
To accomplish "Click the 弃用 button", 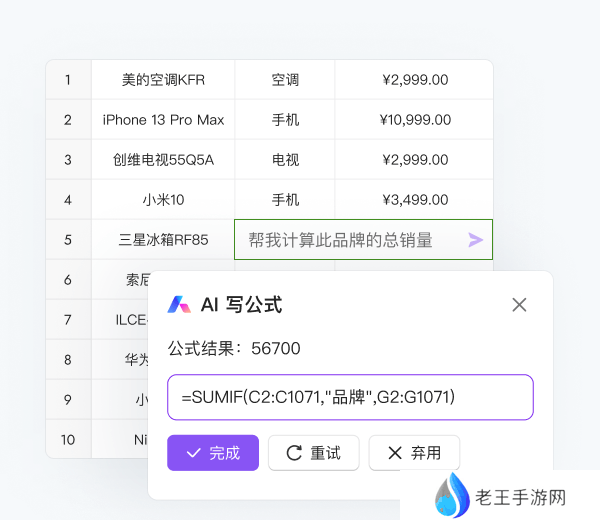I will (x=414, y=453).
